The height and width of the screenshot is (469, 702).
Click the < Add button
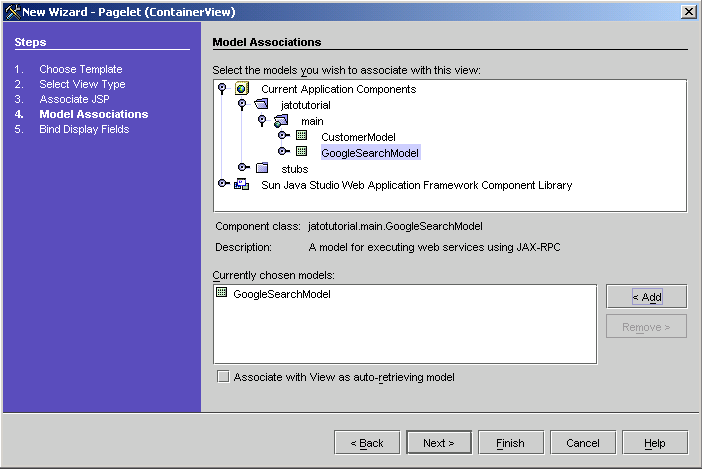[x=646, y=297]
